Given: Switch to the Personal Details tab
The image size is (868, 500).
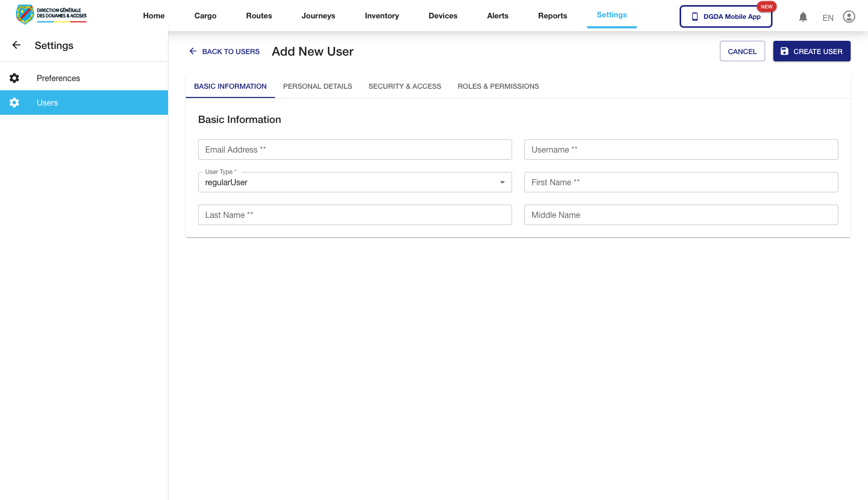Looking at the screenshot, I should pos(317,86).
